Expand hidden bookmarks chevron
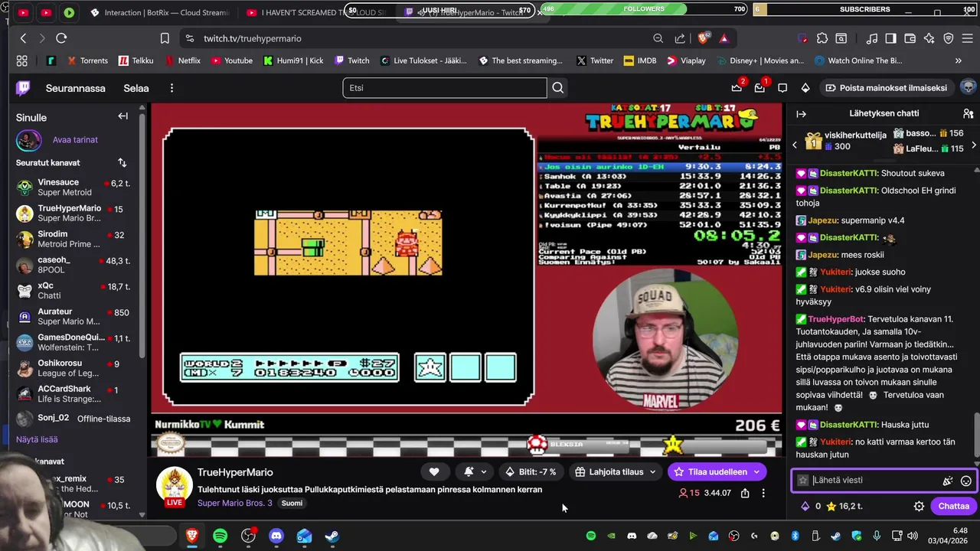The height and width of the screenshot is (551, 980). tap(958, 60)
